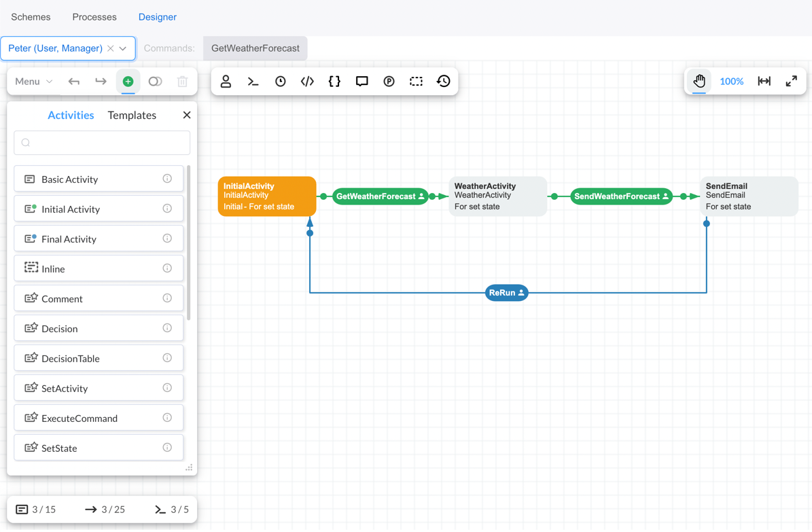Open the Timers clock icon

[280, 82]
